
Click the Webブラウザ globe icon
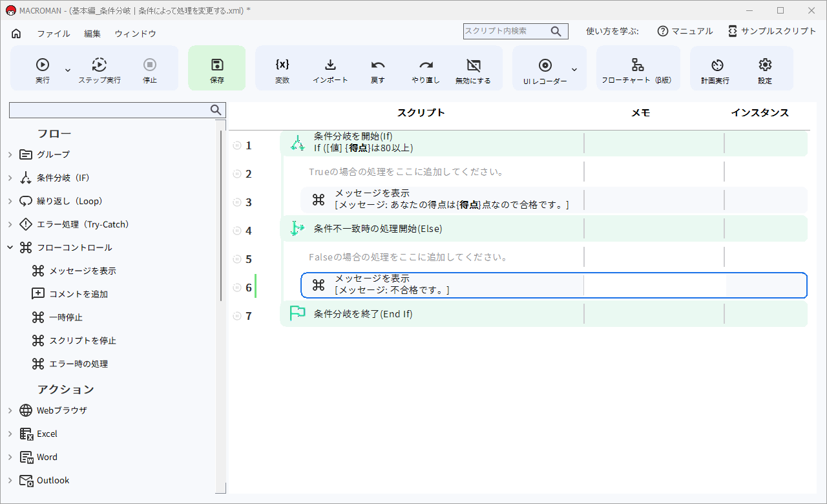coord(26,410)
